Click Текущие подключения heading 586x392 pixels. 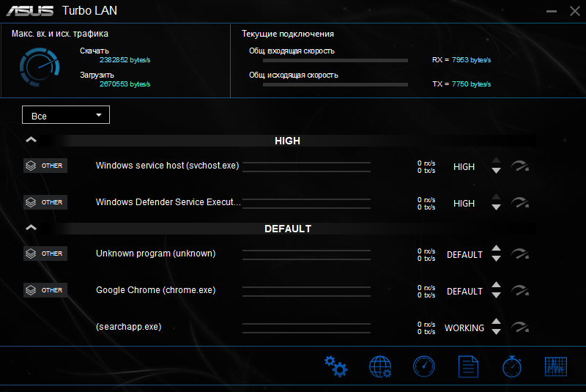(x=288, y=34)
